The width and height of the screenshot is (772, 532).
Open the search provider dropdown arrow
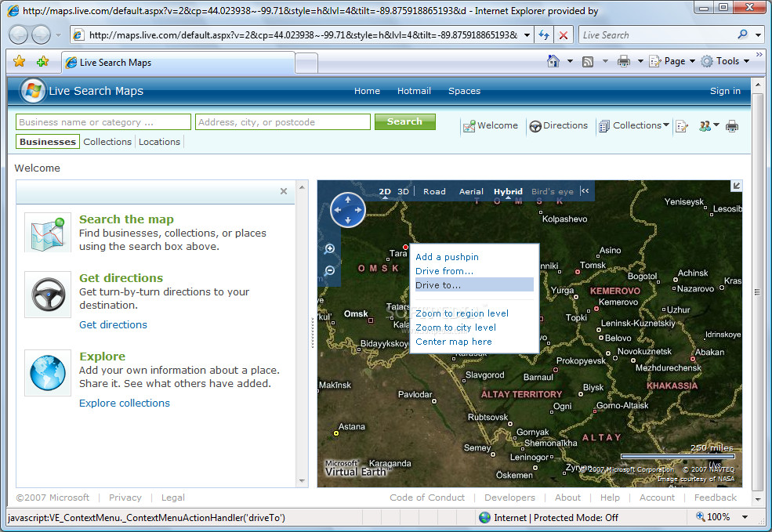point(758,35)
